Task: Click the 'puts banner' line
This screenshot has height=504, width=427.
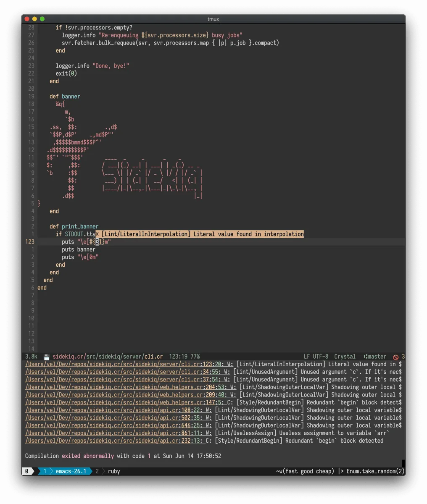Action: click(x=79, y=249)
